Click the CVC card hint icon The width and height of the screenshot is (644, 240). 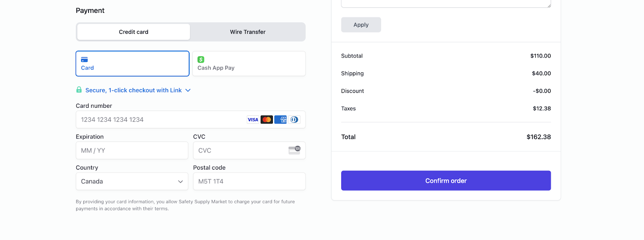tap(295, 149)
